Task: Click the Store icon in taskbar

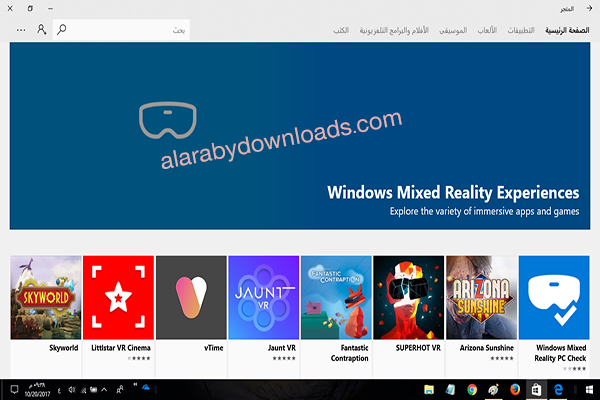Action: [536, 390]
